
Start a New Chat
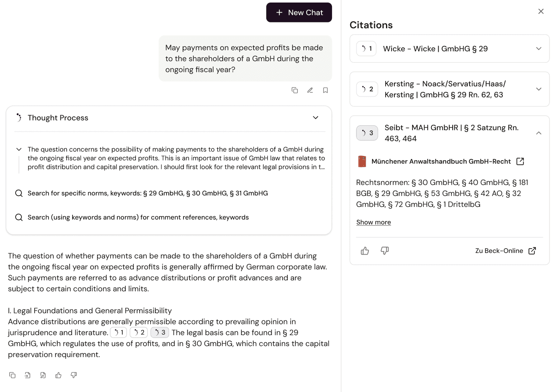pyautogui.click(x=299, y=12)
